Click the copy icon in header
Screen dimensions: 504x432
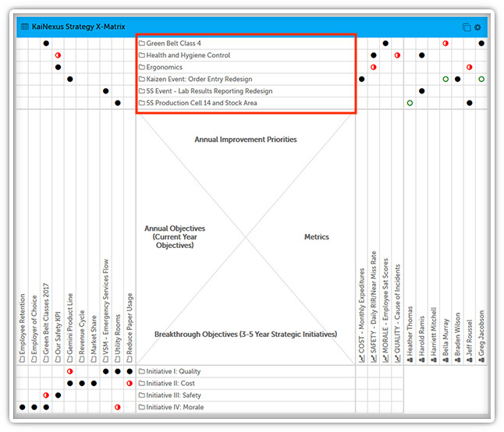coord(467,27)
